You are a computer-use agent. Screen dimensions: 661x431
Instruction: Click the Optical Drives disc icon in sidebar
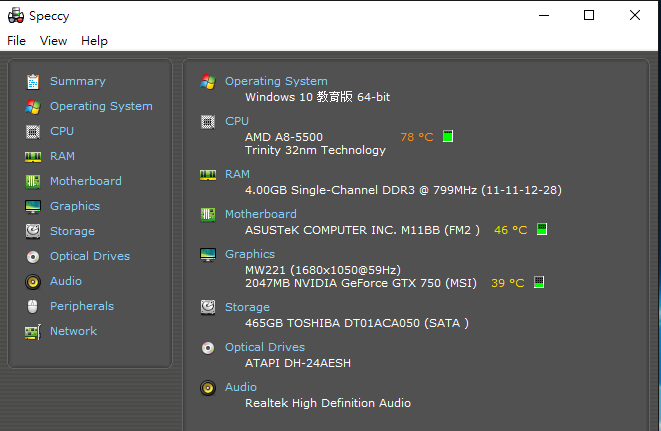[33, 256]
